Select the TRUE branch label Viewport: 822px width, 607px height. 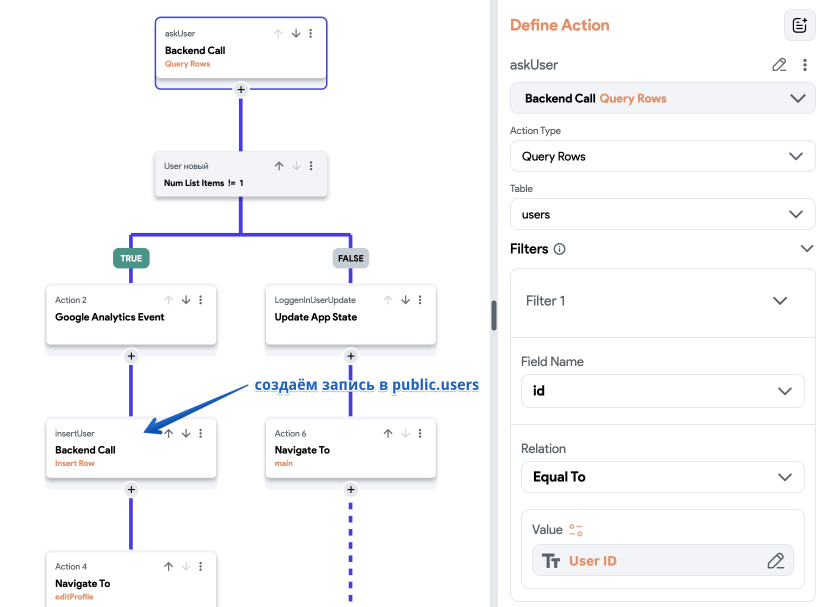pos(131,258)
